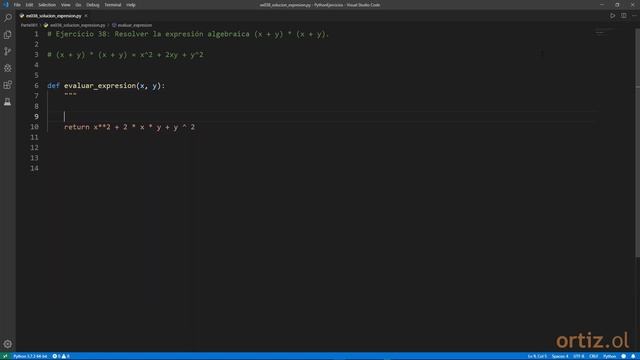Open the Extensions view in the activity bar
This screenshot has height=360, width=640.
(x=8, y=85)
